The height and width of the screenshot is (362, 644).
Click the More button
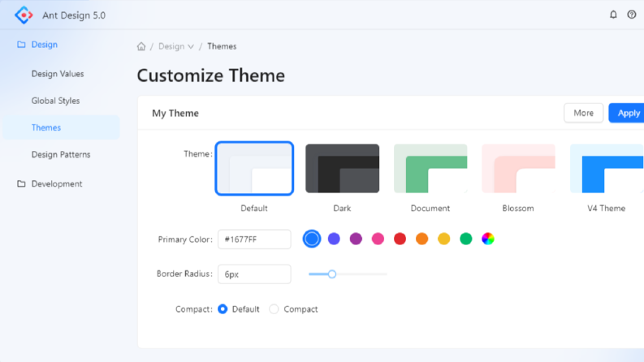point(584,113)
